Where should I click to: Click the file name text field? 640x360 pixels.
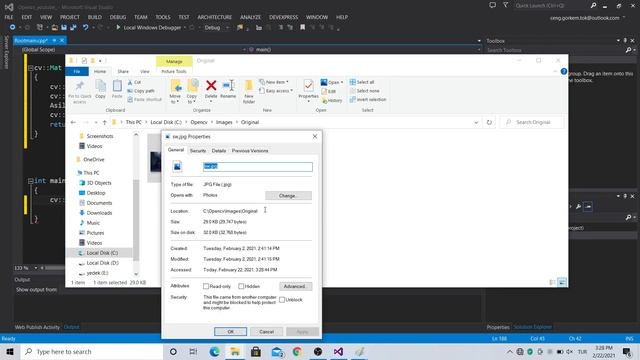pyautogui.click(x=258, y=167)
